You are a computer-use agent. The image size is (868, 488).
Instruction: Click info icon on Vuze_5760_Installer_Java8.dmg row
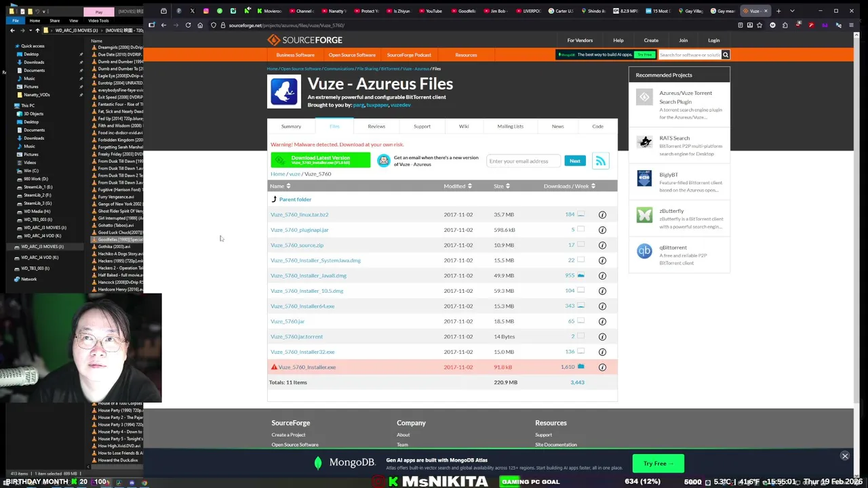(x=602, y=276)
